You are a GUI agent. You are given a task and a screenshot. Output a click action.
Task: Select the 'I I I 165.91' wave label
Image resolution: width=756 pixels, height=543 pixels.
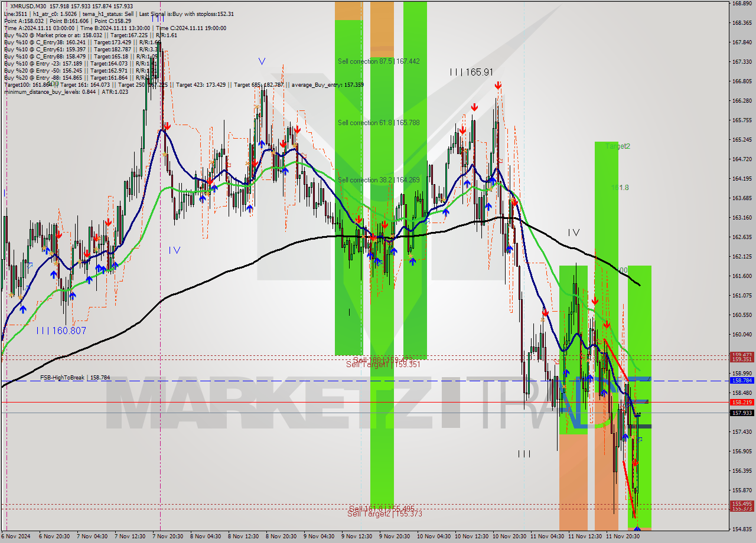(471, 72)
